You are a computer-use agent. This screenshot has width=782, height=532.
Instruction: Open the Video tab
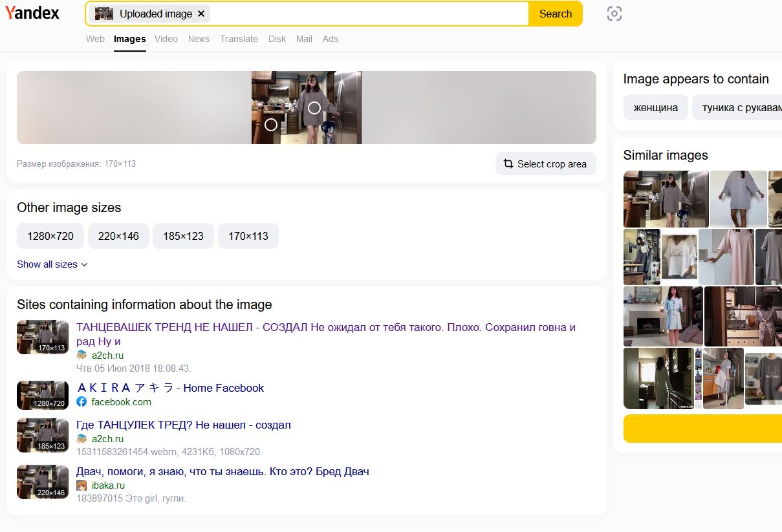tap(166, 39)
